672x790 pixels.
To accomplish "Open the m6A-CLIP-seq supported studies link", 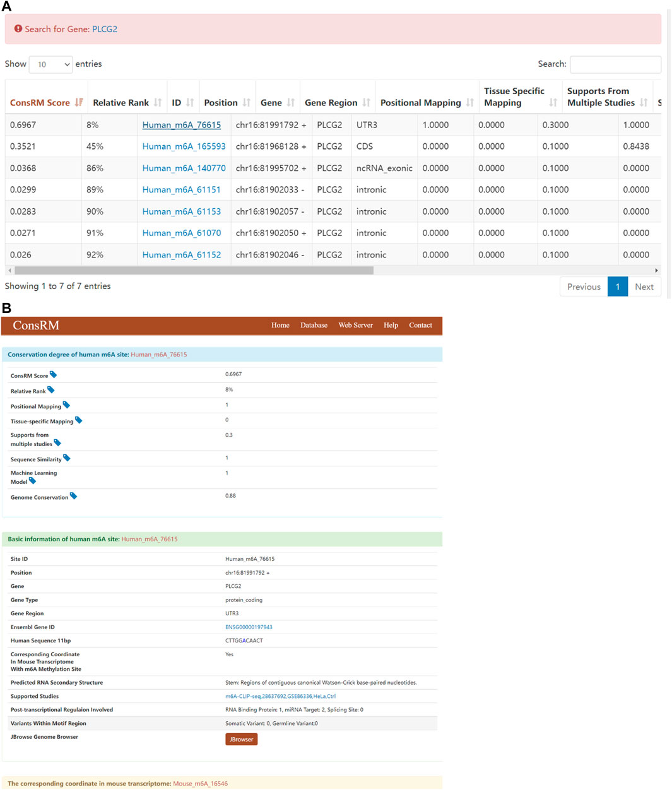I will point(280,696).
